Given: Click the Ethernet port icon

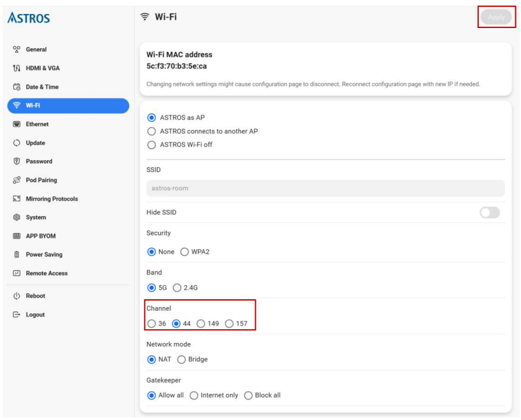Looking at the screenshot, I should [17, 124].
